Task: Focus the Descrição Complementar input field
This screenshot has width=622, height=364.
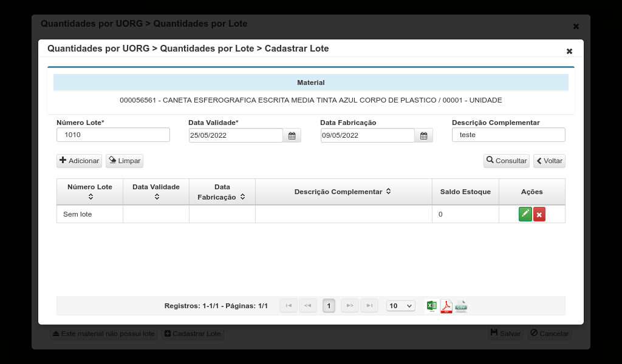Action: [508, 135]
